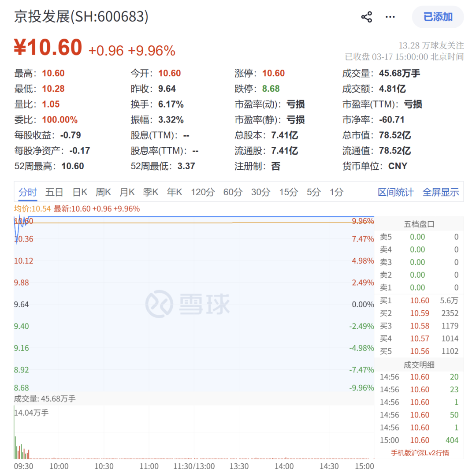The height and width of the screenshot is (469, 476).
Task: Select the 买3 row at 10.58
Action: 419,326
